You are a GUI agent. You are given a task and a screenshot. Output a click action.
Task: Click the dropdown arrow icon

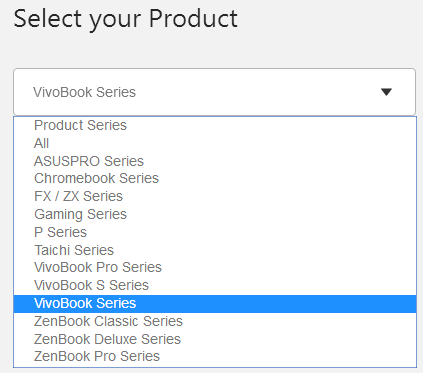(x=386, y=92)
